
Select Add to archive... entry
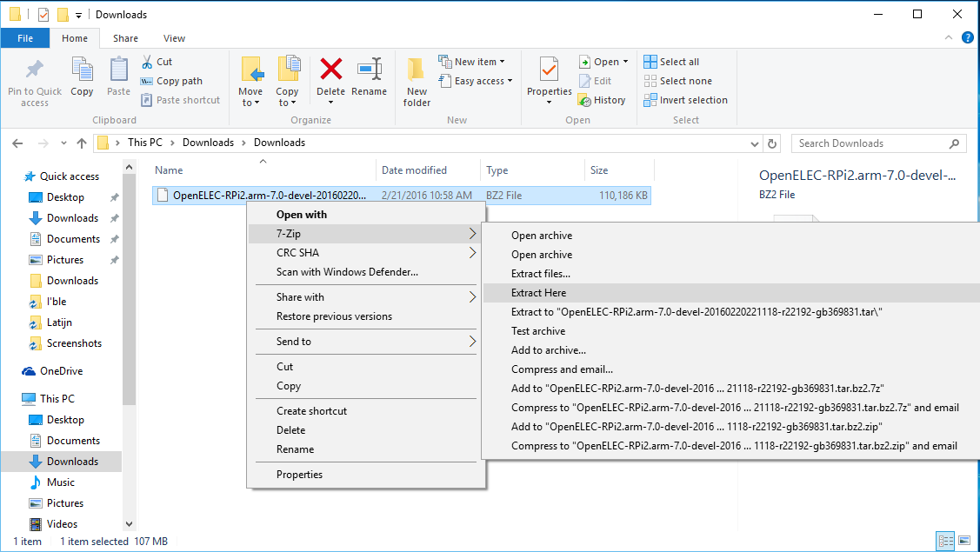click(731, 350)
